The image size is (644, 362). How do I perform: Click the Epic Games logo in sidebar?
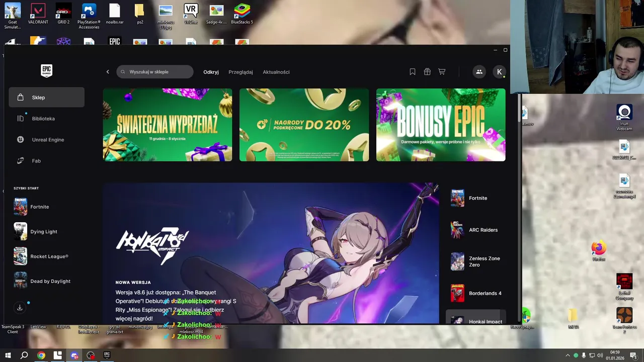pyautogui.click(x=46, y=71)
